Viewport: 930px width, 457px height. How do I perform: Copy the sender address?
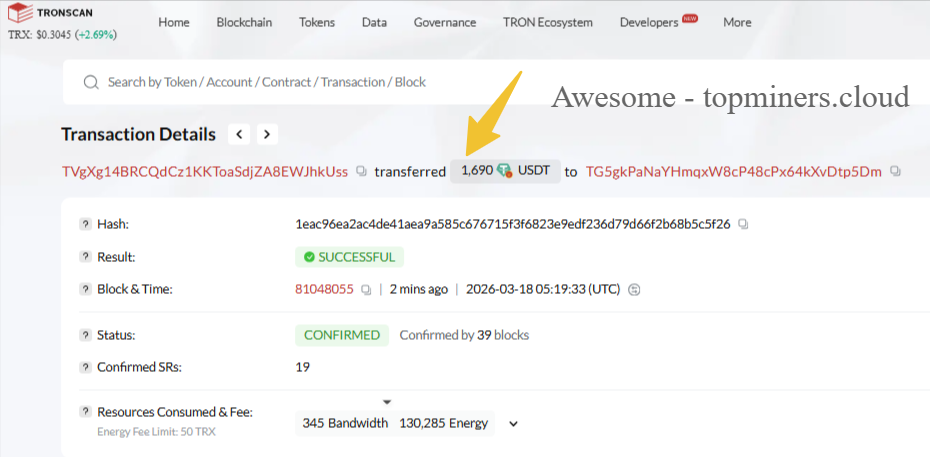(x=361, y=172)
